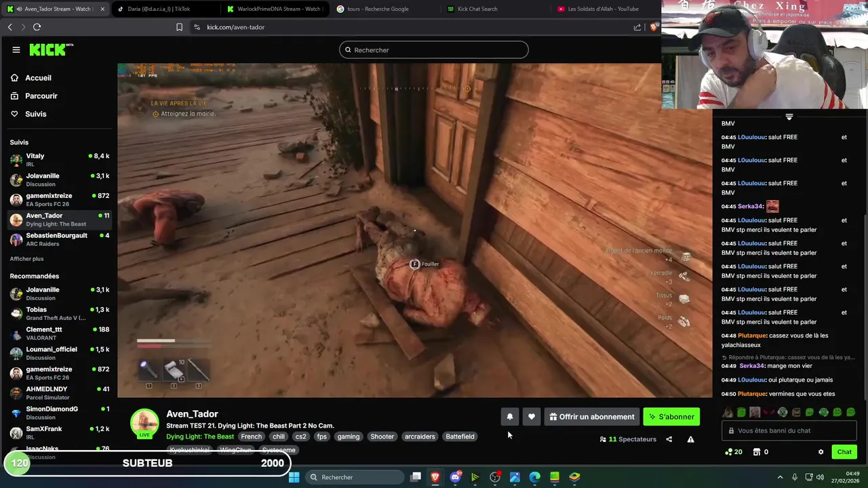Screen dimensions: 868x488
Task: Select the cs2 tag
Action: click(x=300, y=436)
